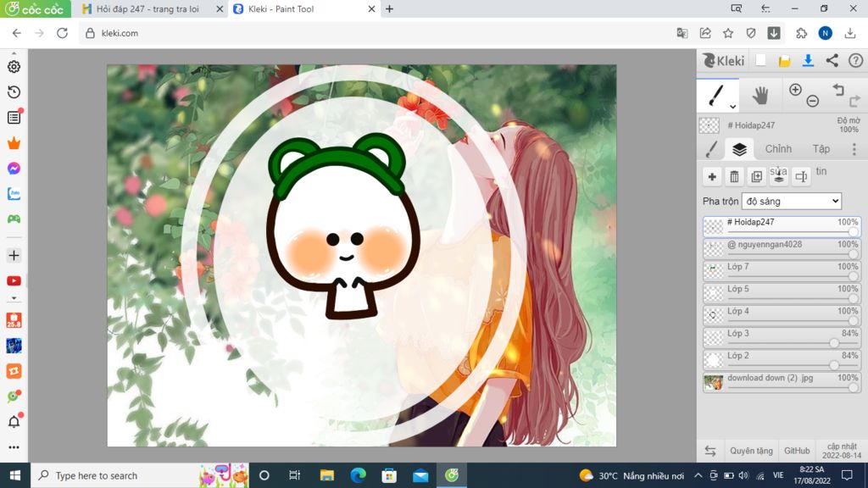The image size is (868, 488).
Task: Click the page translate icon in address bar
Action: tap(682, 33)
